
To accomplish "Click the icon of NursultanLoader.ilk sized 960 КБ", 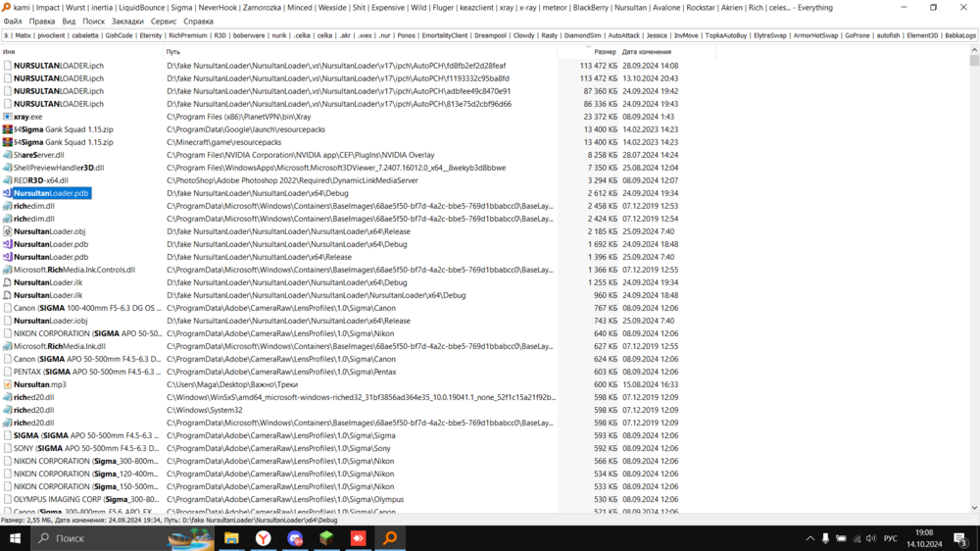I will 8,295.
